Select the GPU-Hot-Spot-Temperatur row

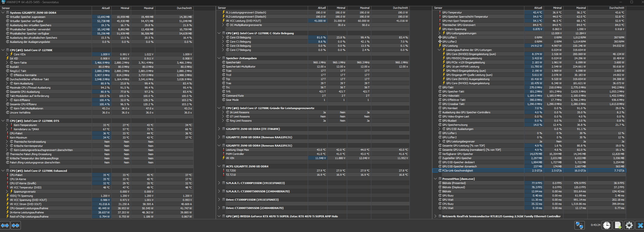529,21
